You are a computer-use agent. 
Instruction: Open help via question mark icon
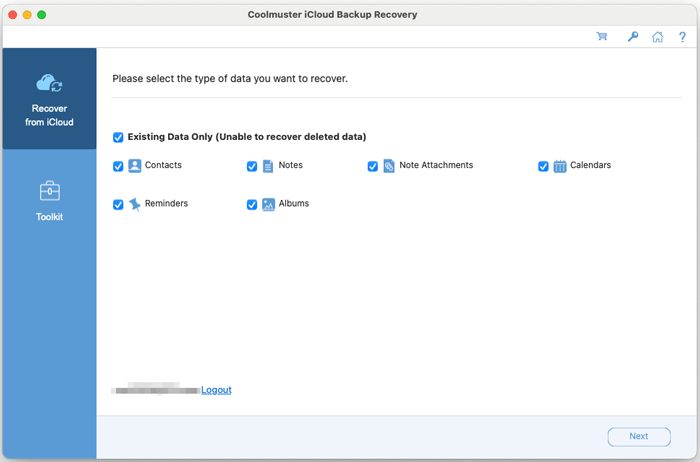coord(682,37)
